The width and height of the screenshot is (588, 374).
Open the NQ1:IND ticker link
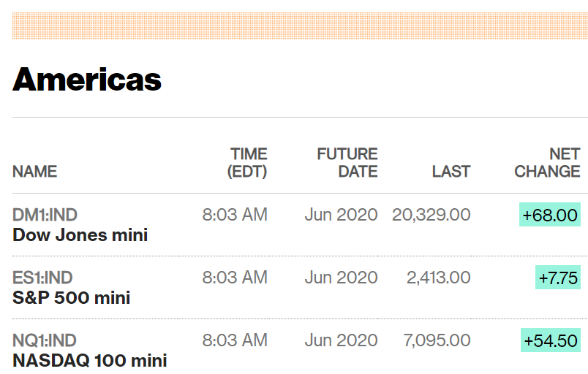[45, 340]
